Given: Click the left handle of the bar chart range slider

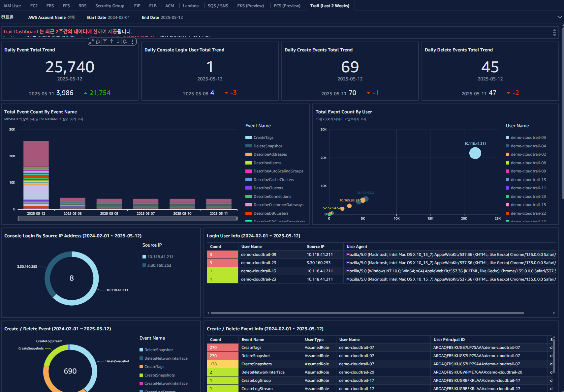Looking at the screenshot, I should click(18, 219).
